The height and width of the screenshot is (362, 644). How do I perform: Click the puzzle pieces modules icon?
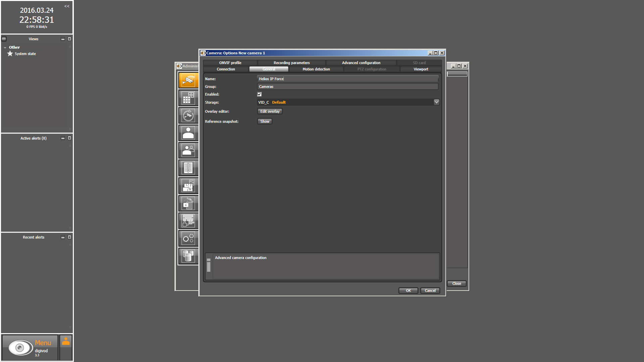pyautogui.click(x=188, y=221)
